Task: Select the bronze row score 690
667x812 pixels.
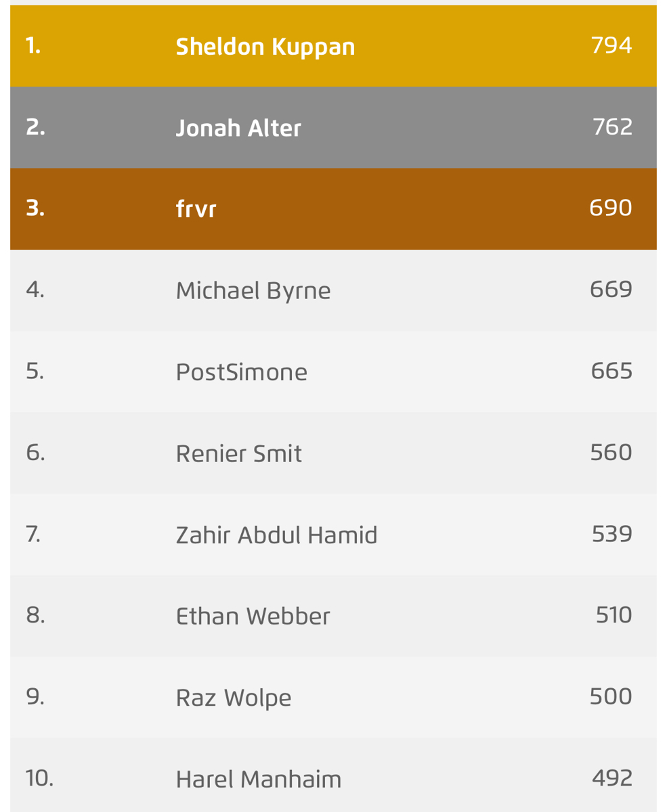Action: [x=611, y=208]
